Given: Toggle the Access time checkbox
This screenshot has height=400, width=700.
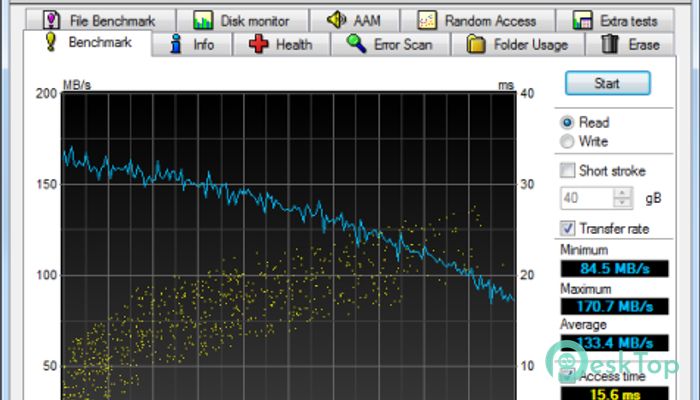Looking at the screenshot, I should click(x=567, y=376).
